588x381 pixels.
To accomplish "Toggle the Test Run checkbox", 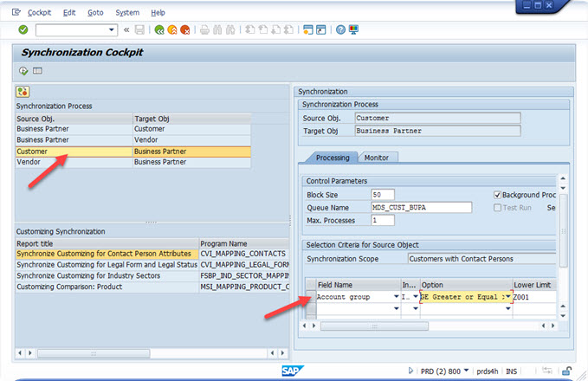I will coord(497,207).
